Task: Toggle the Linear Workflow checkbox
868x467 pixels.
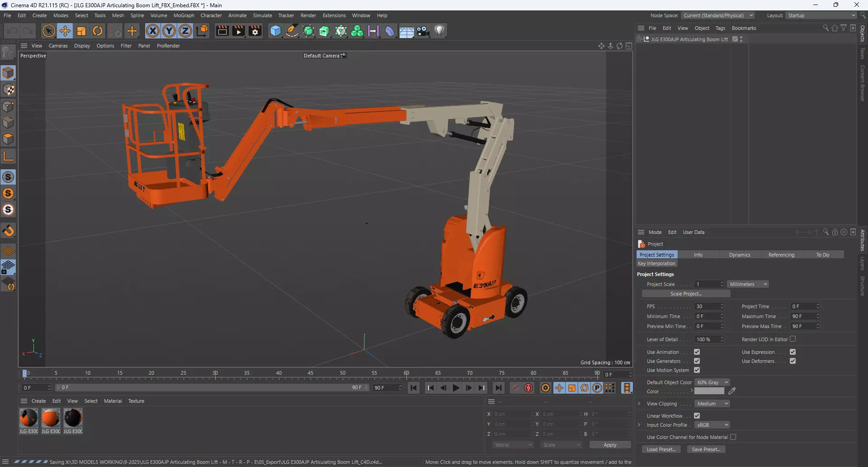Action: point(697,416)
